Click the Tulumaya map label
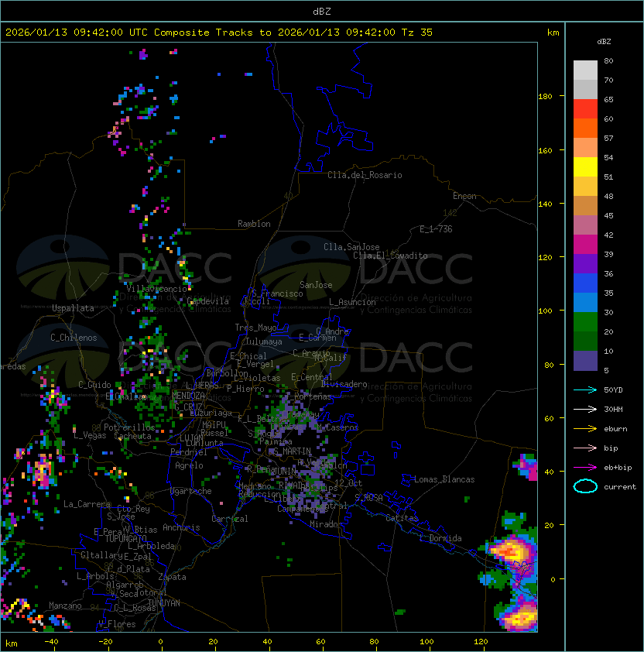Screen dimensions: 644x652 (x=264, y=341)
